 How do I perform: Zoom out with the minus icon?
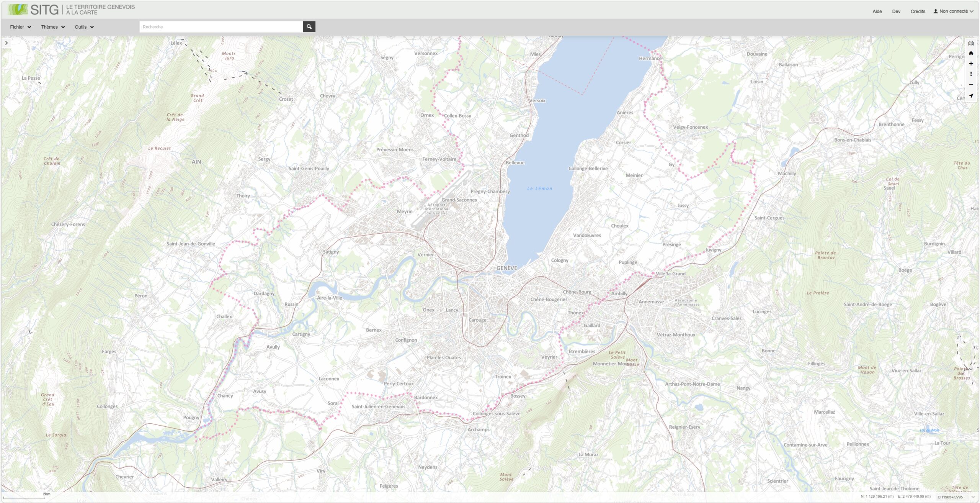(x=971, y=85)
